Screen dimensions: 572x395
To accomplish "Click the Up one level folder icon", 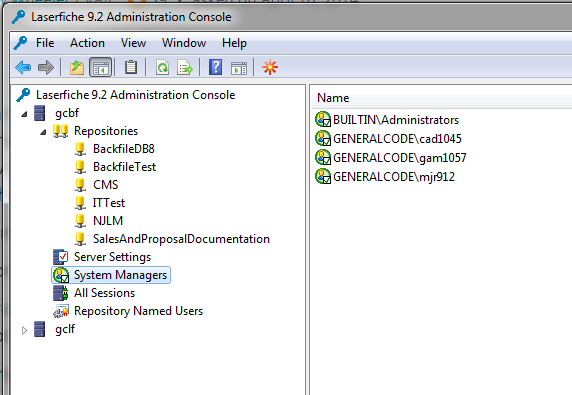I will point(77,67).
